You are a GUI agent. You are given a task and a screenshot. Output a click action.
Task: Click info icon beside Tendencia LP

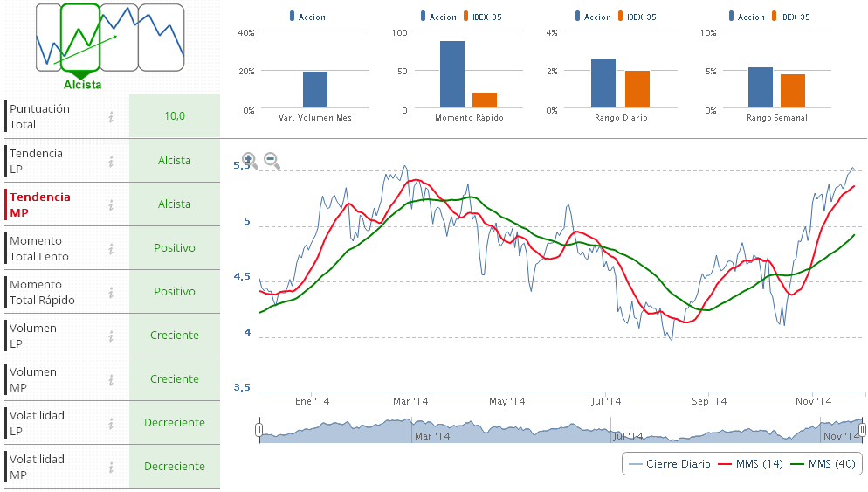111,161
